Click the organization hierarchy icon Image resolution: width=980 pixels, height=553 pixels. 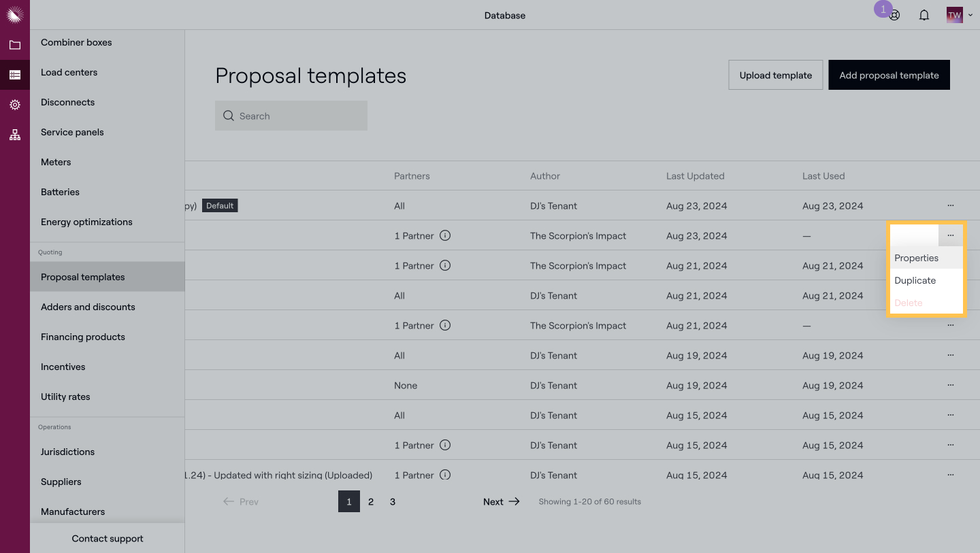click(x=15, y=135)
